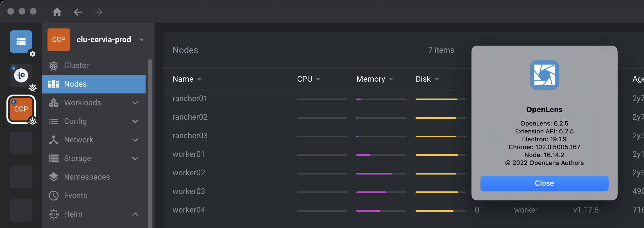Switch to the Nodes menu item

75,84
